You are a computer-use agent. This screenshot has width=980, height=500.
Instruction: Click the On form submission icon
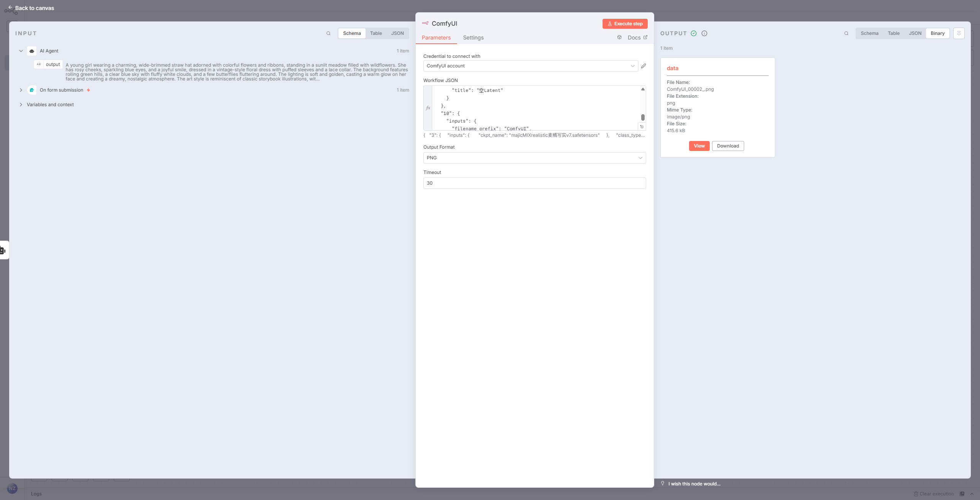32,90
